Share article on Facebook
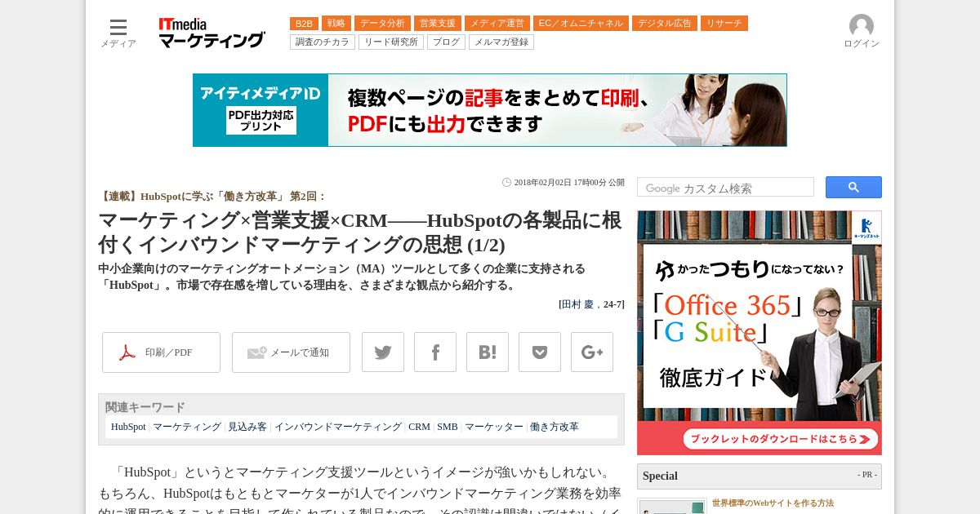Screen dimensions: 980x514 coord(435,352)
